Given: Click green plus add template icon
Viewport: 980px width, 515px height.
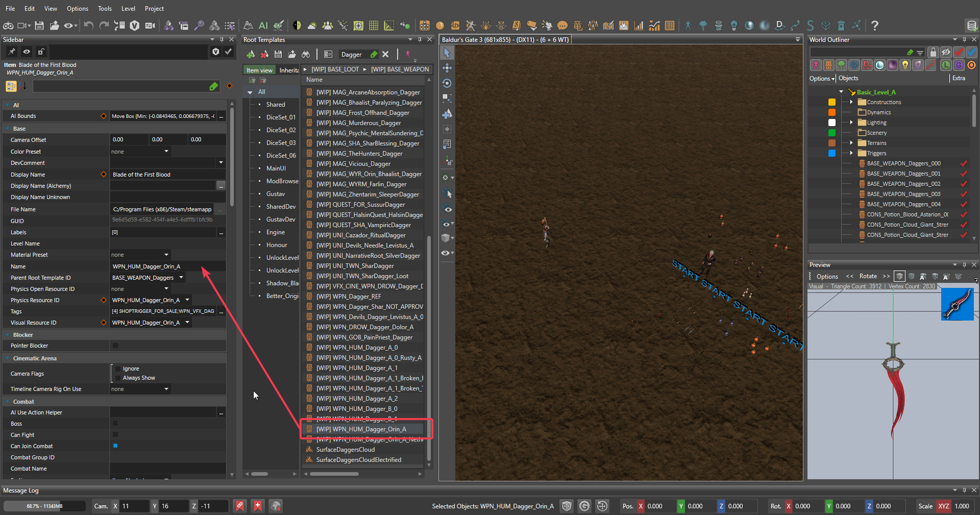Looking at the screenshot, I should [x=251, y=54].
